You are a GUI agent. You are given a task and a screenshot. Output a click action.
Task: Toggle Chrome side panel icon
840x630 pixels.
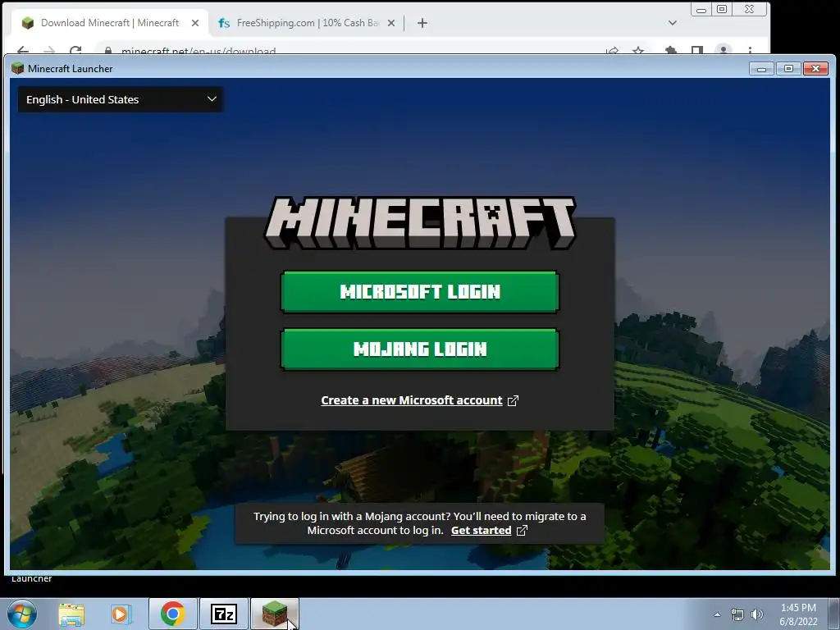(x=697, y=50)
